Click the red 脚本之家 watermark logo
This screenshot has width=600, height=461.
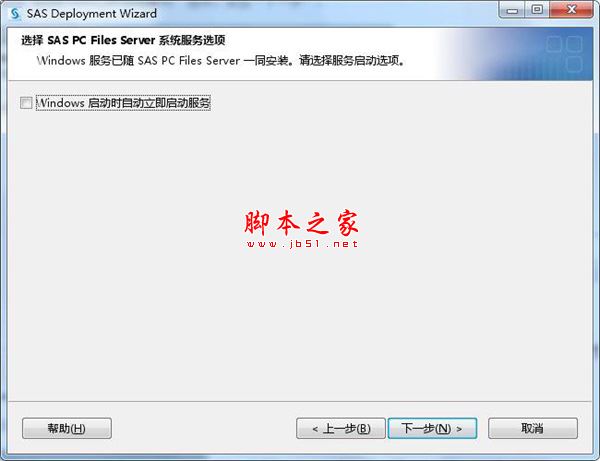pyautogui.click(x=302, y=222)
